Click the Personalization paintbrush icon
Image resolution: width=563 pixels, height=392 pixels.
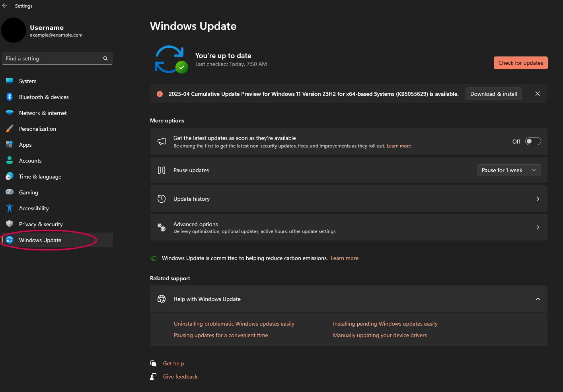coord(10,129)
